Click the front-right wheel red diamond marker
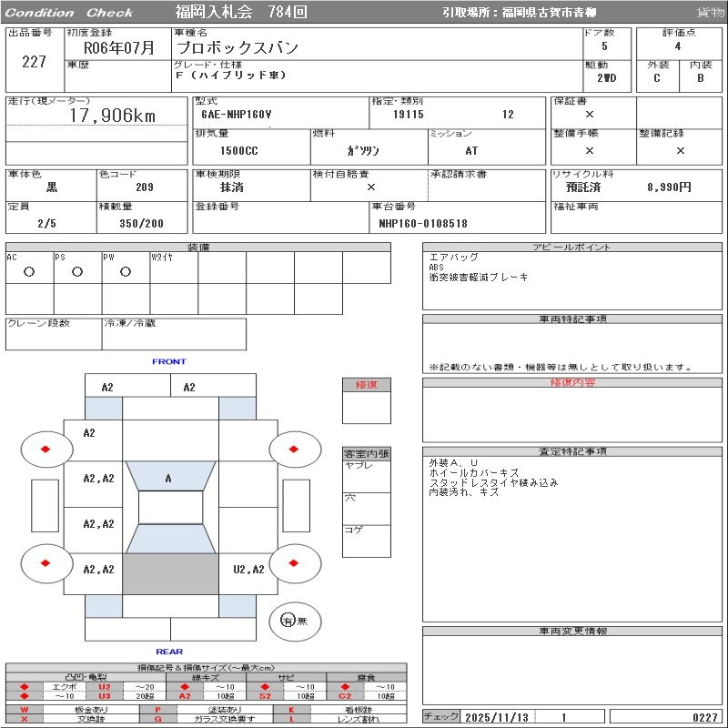The width and height of the screenshot is (728, 728). point(294,449)
